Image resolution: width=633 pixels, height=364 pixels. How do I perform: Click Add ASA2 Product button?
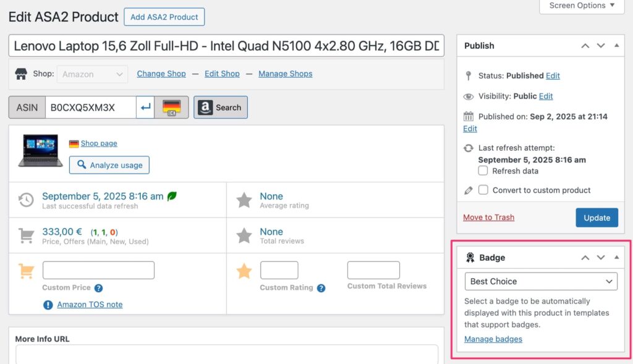coord(164,17)
